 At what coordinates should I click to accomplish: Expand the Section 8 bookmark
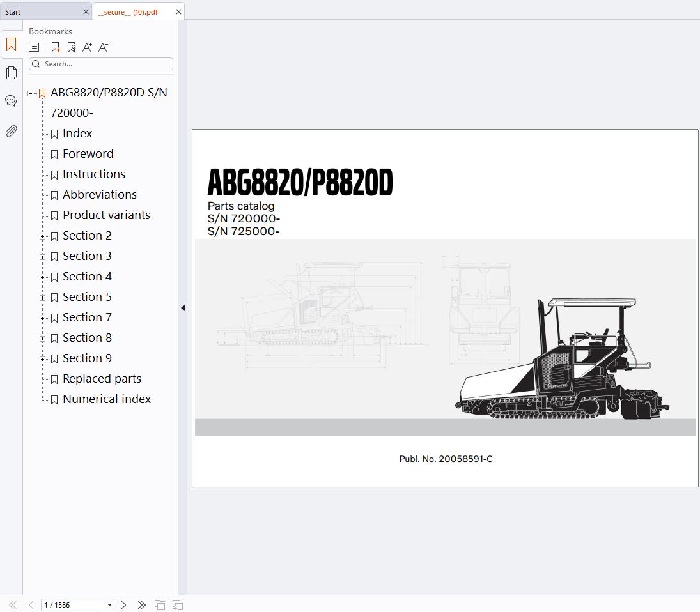tap(42, 339)
